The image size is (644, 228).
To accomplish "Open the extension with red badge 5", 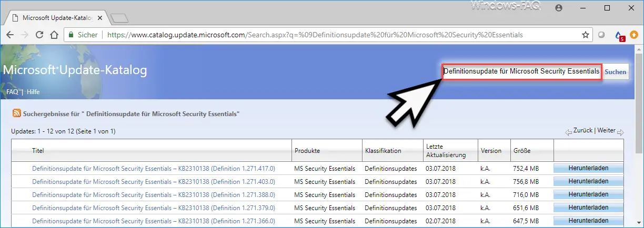I will [619, 35].
